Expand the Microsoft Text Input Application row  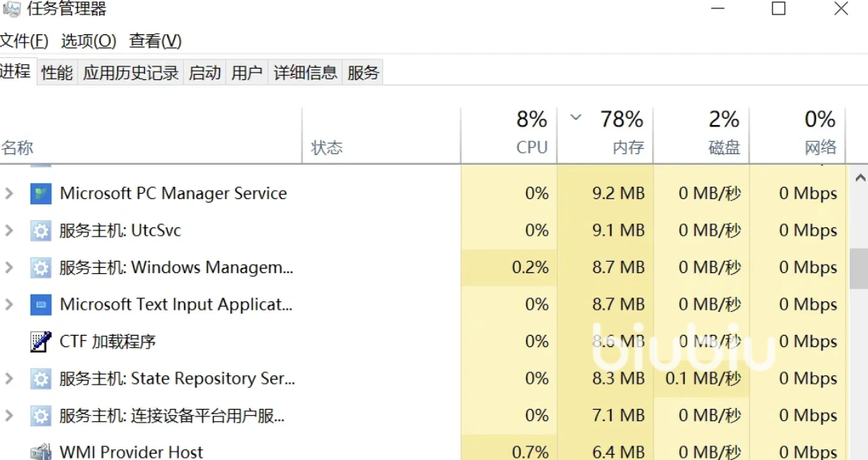click(x=9, y=304)
